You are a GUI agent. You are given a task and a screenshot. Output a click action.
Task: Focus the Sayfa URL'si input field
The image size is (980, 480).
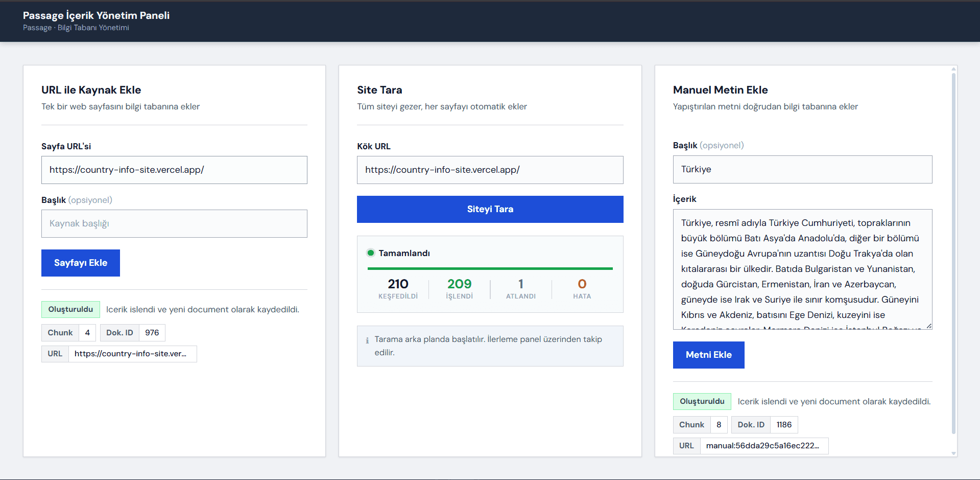point(174,170)
